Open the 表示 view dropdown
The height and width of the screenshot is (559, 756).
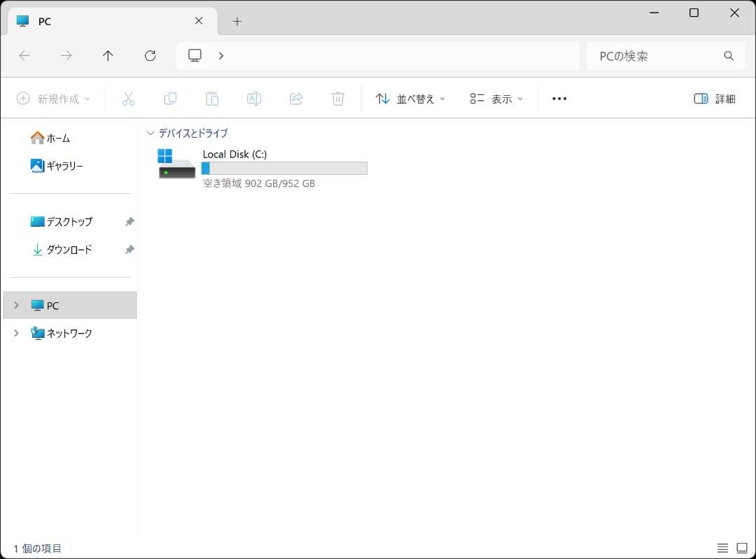click(x=496, y=99)
